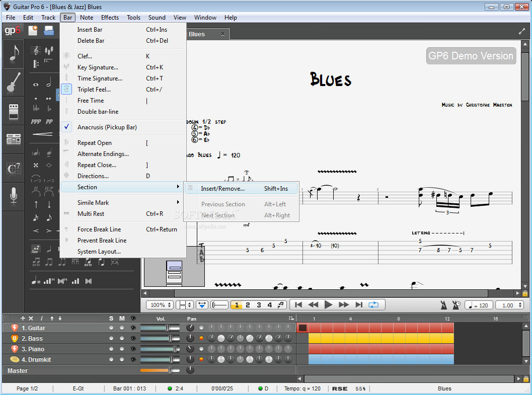Screen dimensions: 532x395
Task: Toggle Bass track orange automation light
Action: [x=201, y=338]
